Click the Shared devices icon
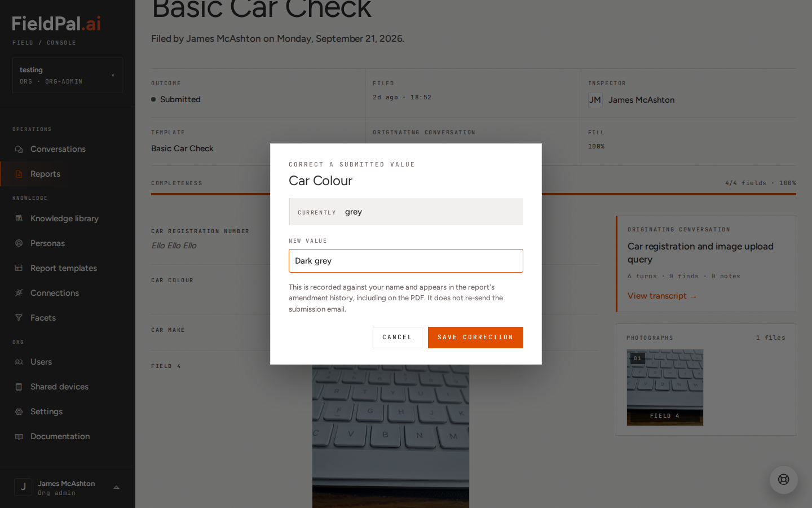Screen dimensions: 812x508 [x=19, y=387]
